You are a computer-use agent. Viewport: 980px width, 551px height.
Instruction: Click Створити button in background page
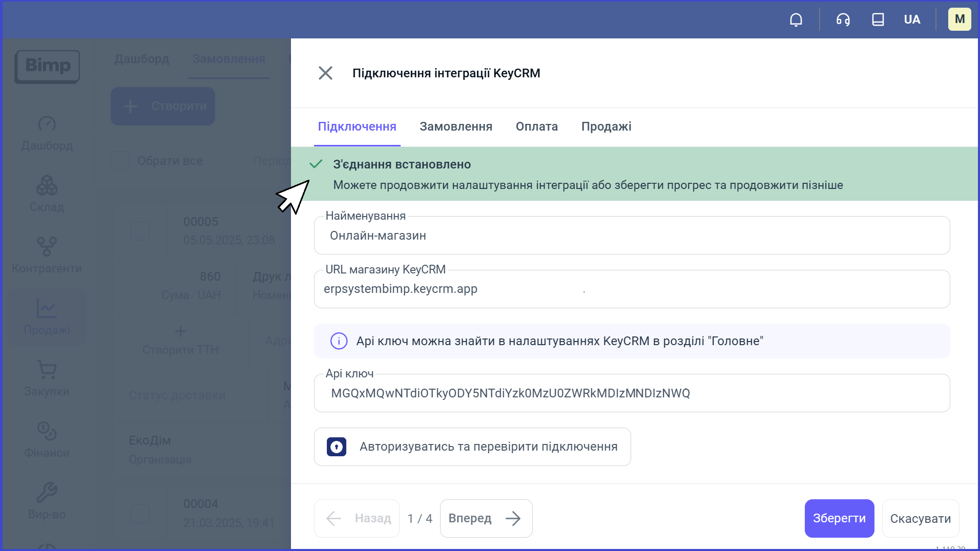point(163,106)
